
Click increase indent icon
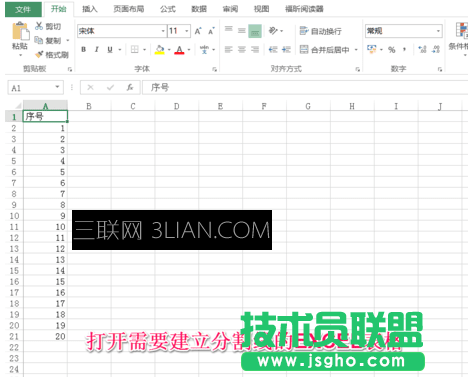pyautogui.click(x=286, y=50)
